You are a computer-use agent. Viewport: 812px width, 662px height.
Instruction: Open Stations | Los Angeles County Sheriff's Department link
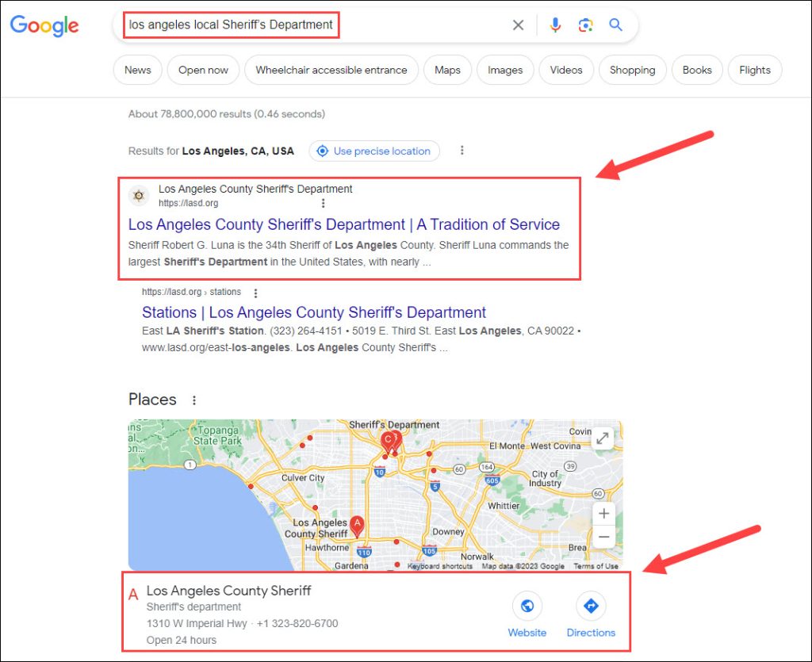[314, 312]
